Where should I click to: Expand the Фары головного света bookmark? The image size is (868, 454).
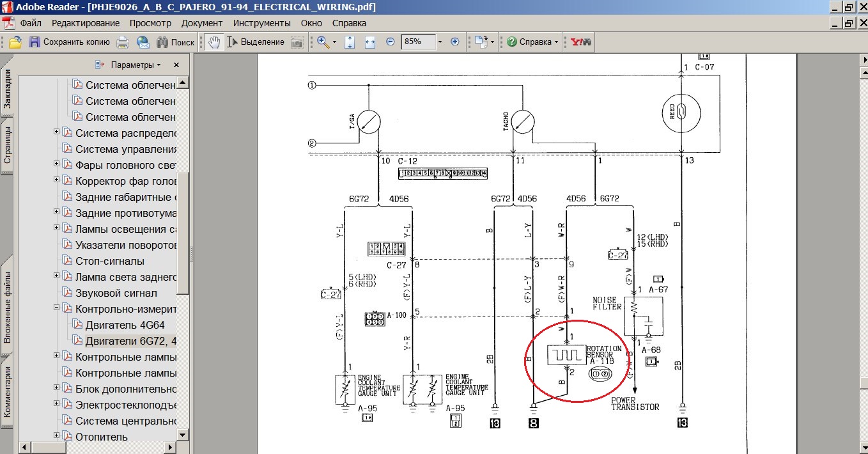coord(56,164)
